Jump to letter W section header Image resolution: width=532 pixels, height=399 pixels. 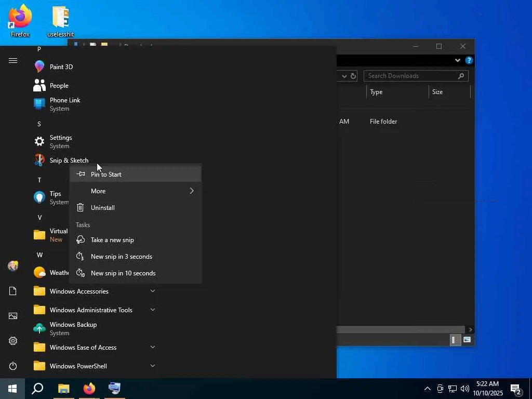click(x=39, y=255)
